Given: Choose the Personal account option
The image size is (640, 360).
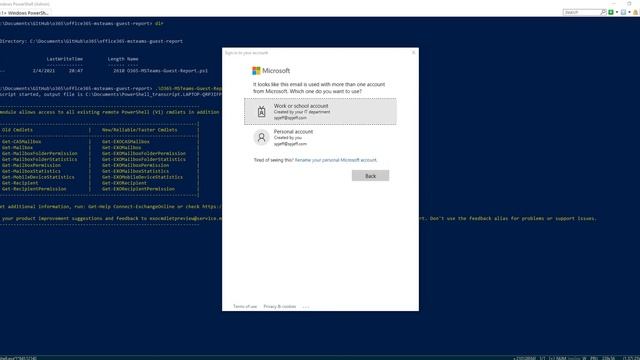Looking at the screenshot, I should click(x=320, y=138).
